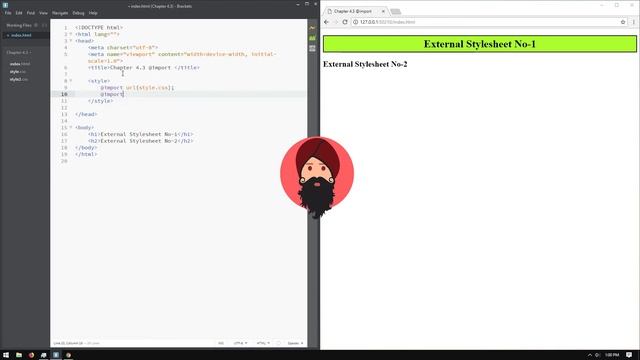Click the Live Preview lightning icon in Brackets
Screen dimensions: 640x360
click(312, 28)
